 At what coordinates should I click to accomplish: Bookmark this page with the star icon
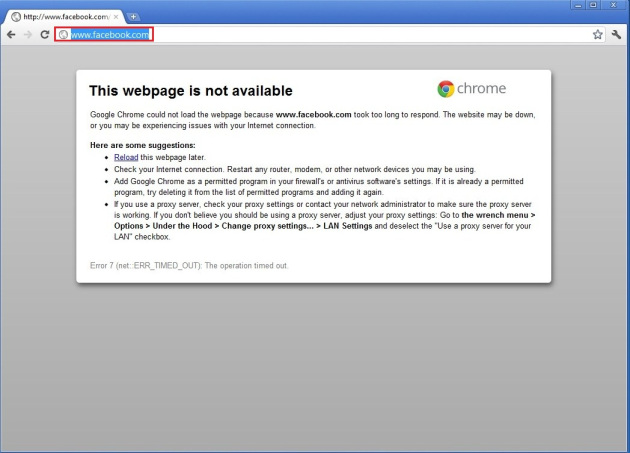[x=597, y=35]
